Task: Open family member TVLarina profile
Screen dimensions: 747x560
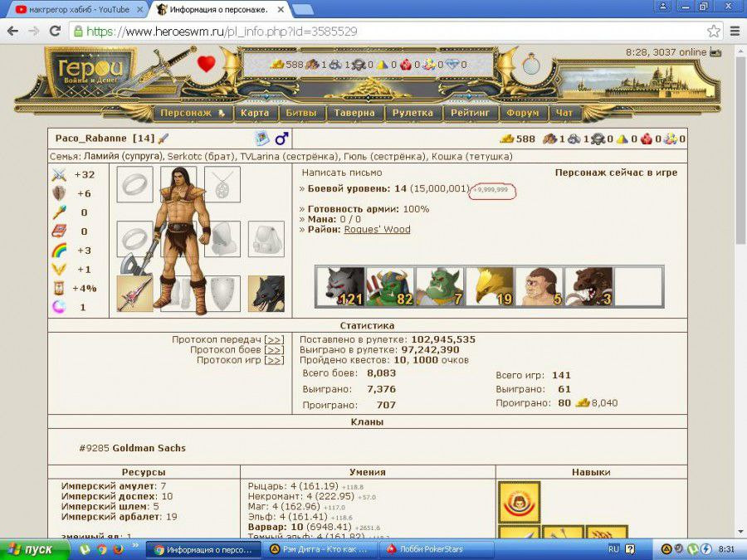Action: tap(260, 157)
